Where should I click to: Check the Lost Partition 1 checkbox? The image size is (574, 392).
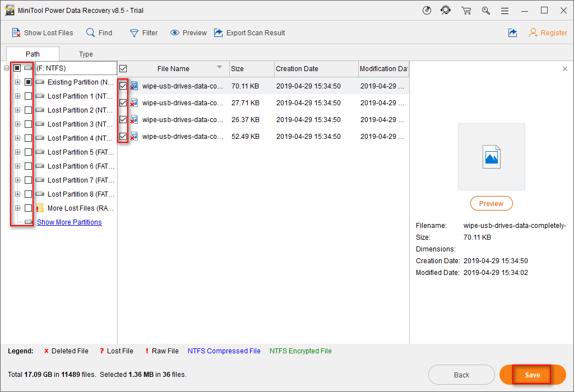28,96
